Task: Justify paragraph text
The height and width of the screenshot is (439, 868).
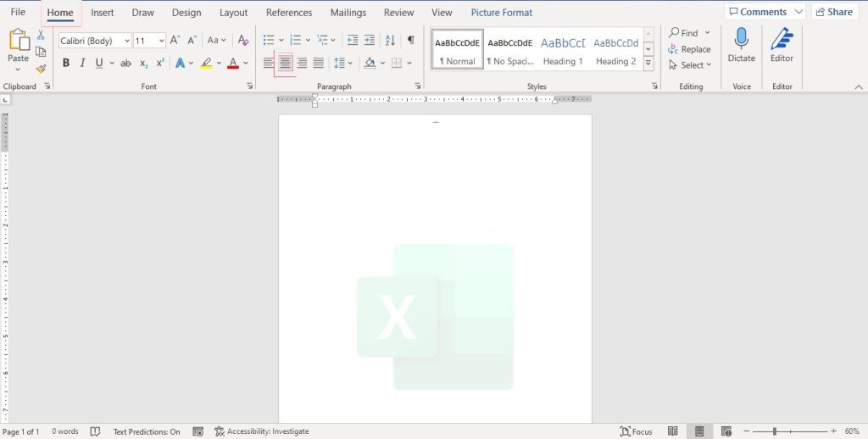Action: click(319, 63)
